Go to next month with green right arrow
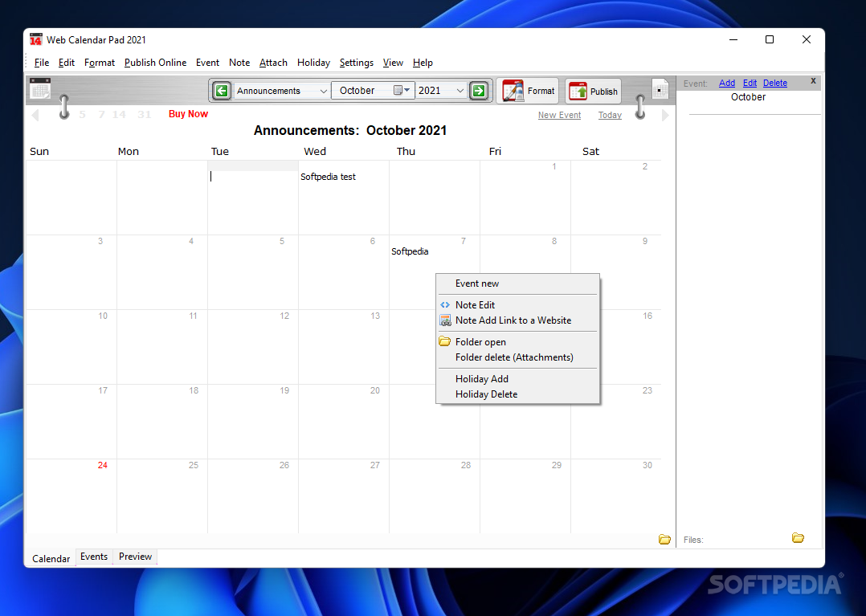This screenshot has height=616, width=866. point(479,91)
